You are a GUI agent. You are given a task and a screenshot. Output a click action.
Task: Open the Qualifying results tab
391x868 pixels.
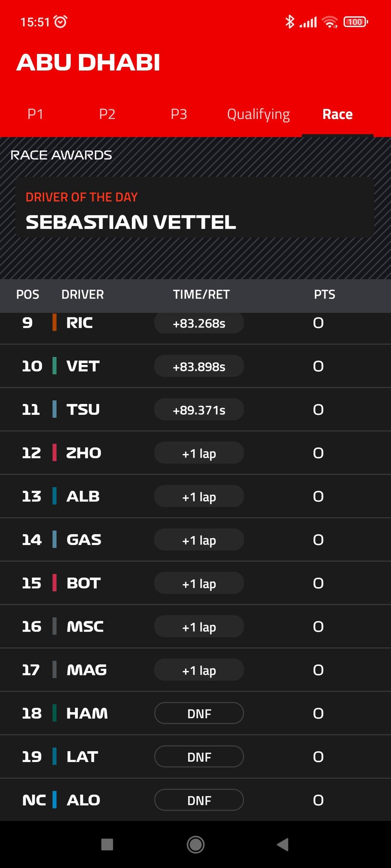coord(258,114)
